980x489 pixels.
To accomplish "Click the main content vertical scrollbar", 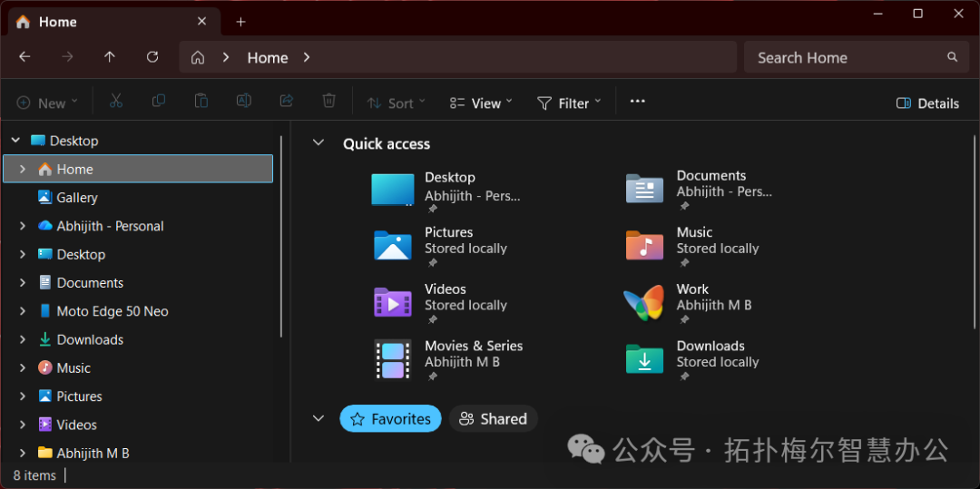I will pyautogui.click(x=974, y=231).
